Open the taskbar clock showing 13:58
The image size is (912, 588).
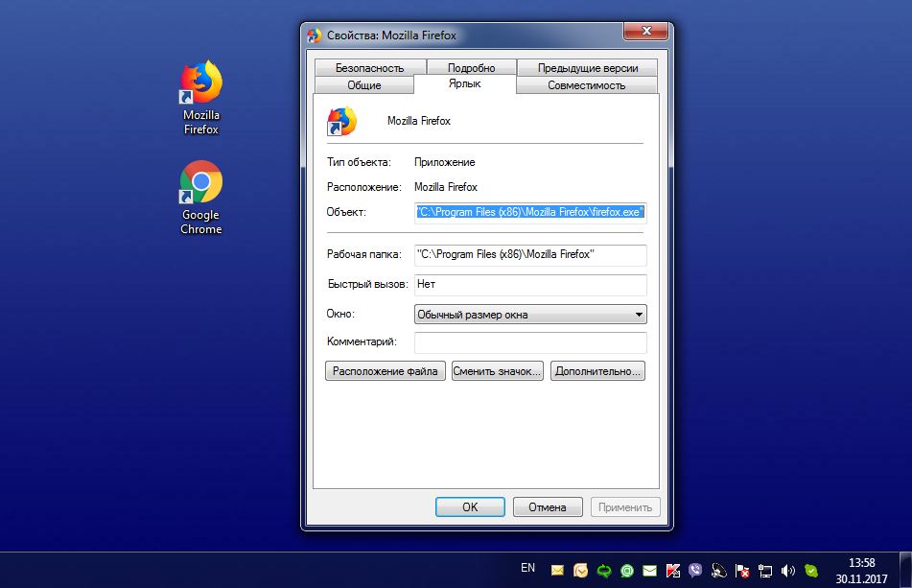tap(861, 571)
